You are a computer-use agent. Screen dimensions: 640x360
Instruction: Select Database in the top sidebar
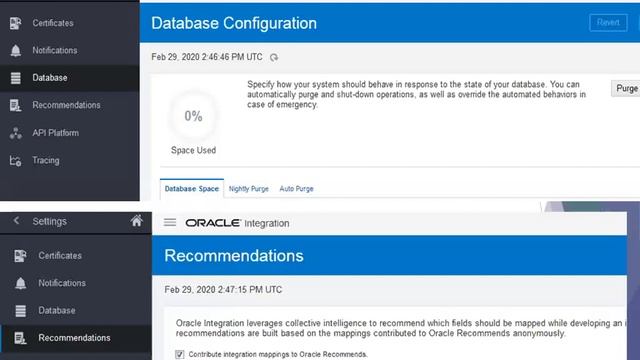pyautogui.click(x=50, y=78)
